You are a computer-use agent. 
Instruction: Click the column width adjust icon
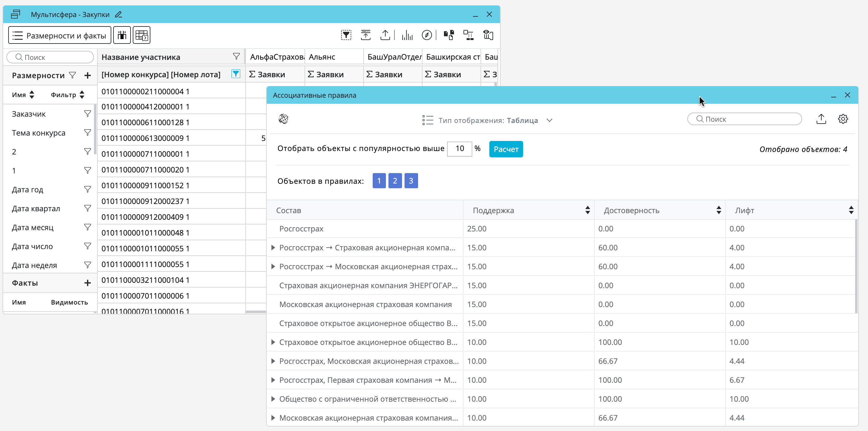pos(122,35)
